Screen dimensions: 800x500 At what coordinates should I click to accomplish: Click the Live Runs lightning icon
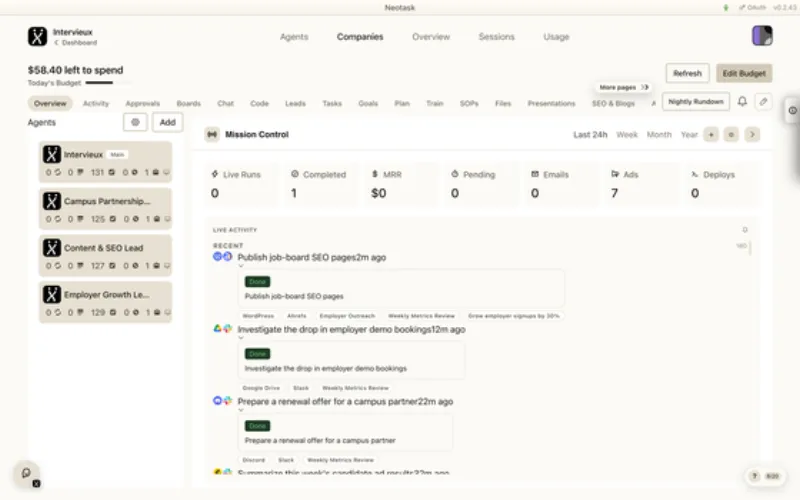pyautogui.click(x=215, y=174)
